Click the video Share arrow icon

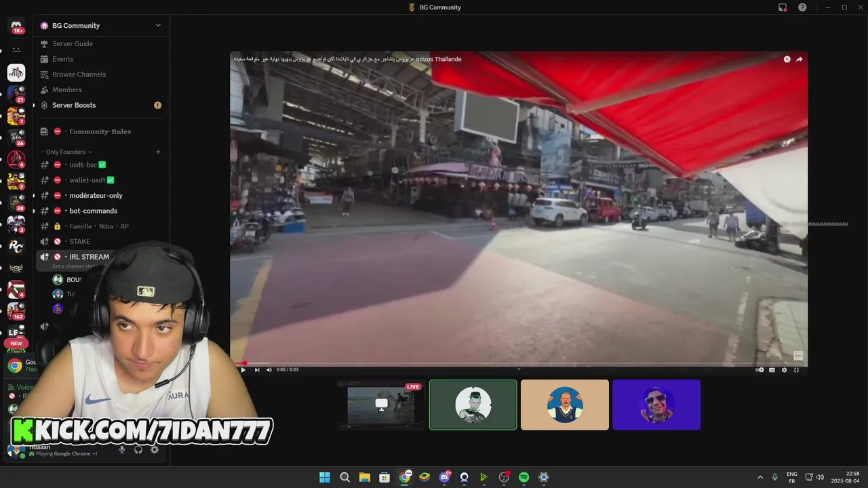799,59
